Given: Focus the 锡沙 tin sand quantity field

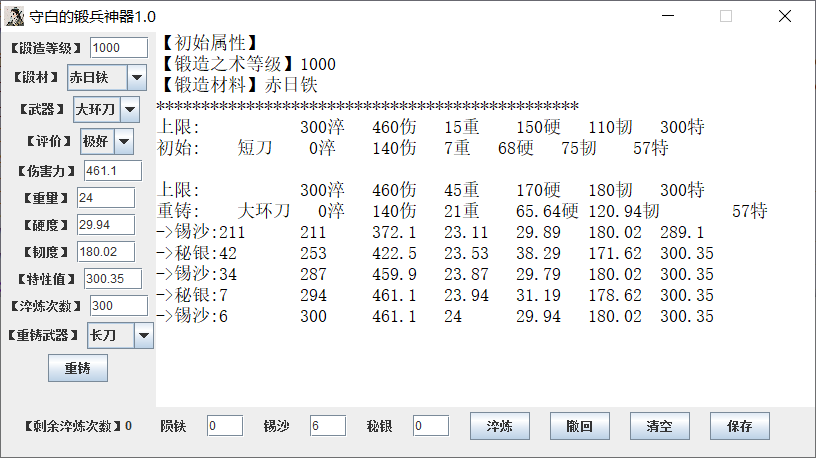Looking at the screenshot, I should [x=327, y=426].
